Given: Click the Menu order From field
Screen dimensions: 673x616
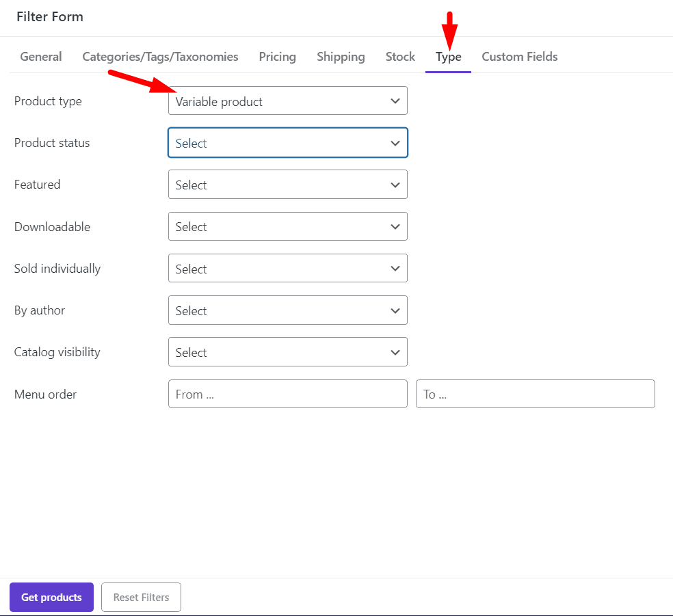Looking at the screenshot, I should tap(287, 394).
